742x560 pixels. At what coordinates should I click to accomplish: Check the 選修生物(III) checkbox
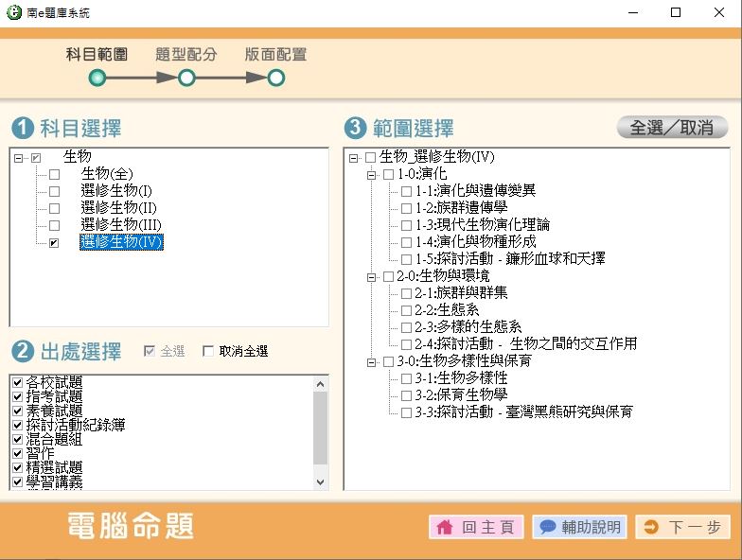(55, 225)
